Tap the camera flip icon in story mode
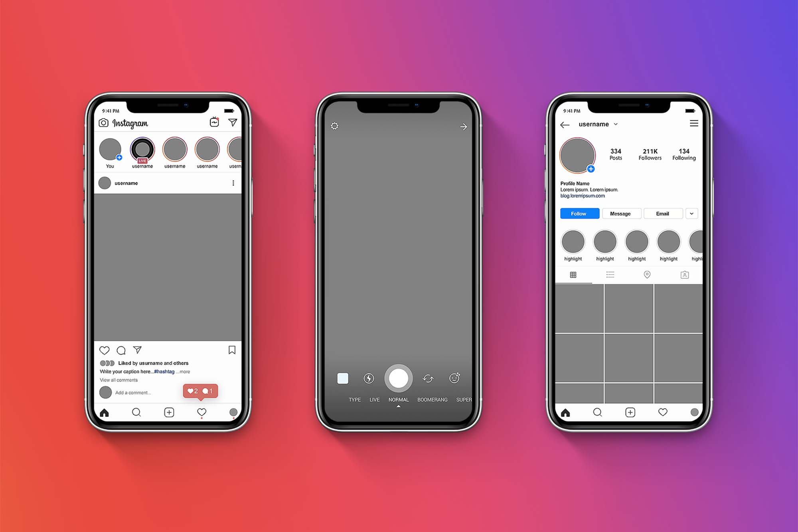The image size is (798, 532). pos(428,378)
